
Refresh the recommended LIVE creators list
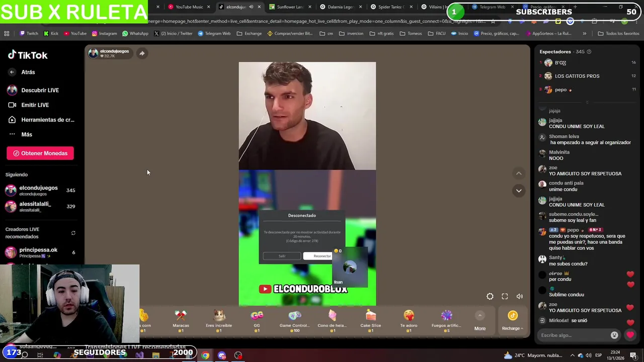tap(73, 233)
